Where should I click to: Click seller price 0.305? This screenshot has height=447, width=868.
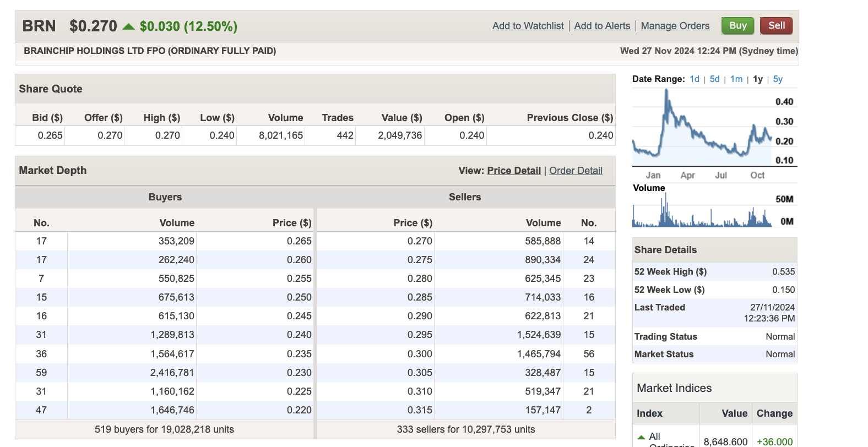coord(420,373)
